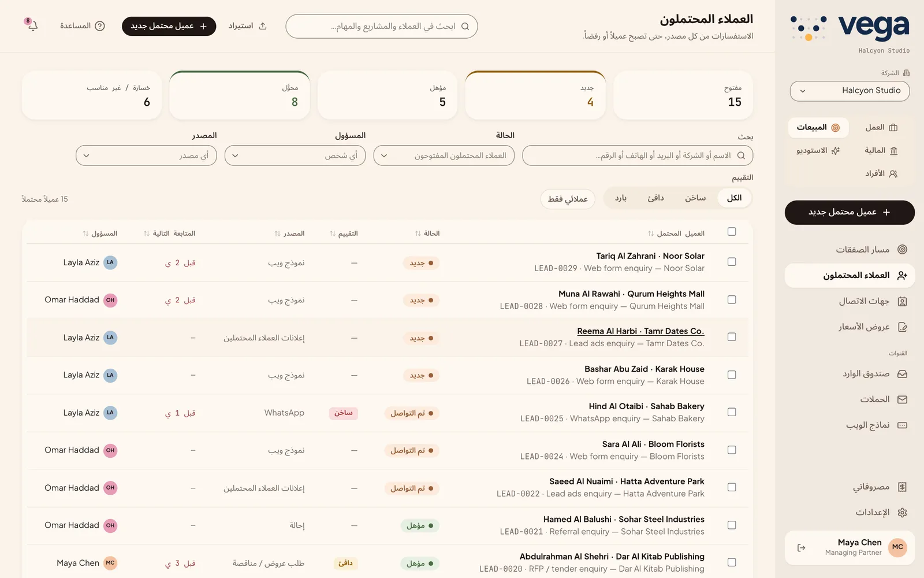
Task: Open the المسؤول owner filter dropdown
Action: pos(295,155)
